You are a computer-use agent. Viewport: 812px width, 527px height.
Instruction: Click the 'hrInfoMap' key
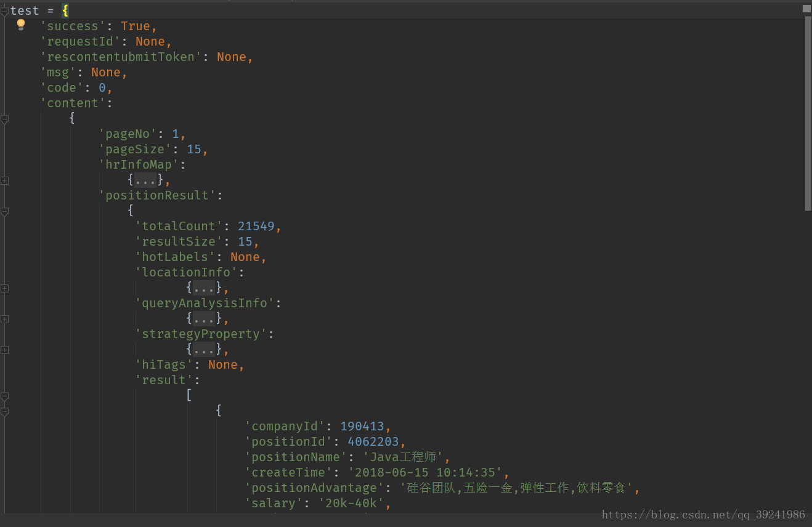point(139,164)
